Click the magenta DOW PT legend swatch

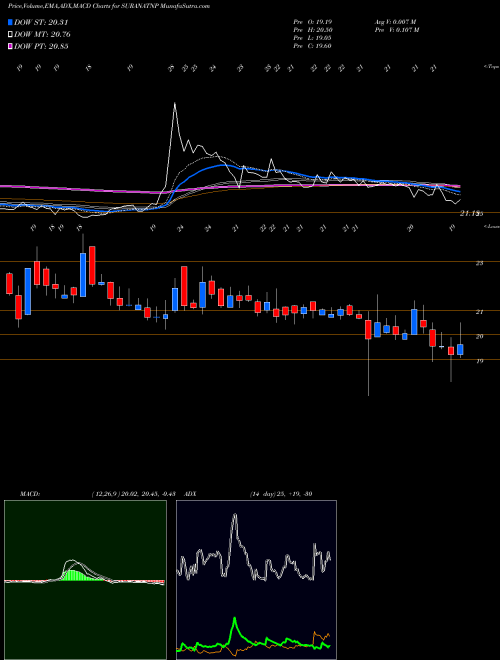point(10,46)
